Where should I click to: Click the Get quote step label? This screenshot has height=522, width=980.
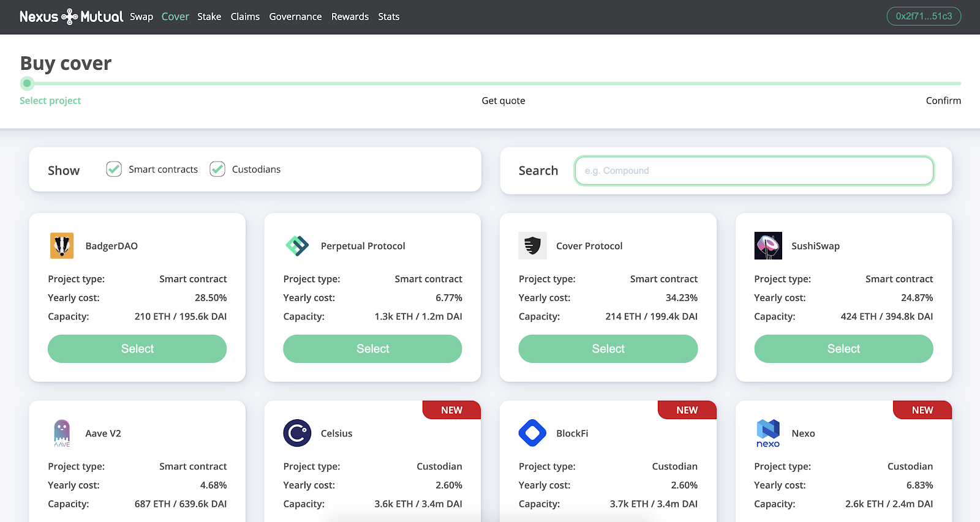503,100
